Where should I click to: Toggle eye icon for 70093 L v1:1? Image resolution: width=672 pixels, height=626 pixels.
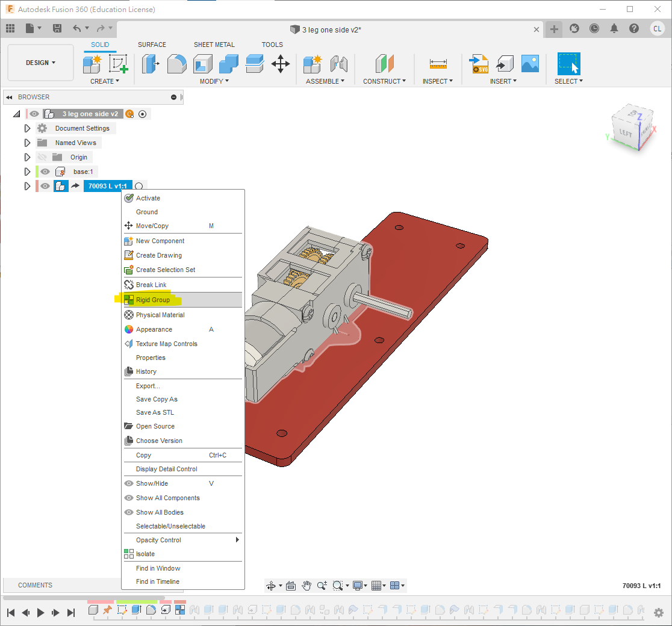click(x=45, y=186)
